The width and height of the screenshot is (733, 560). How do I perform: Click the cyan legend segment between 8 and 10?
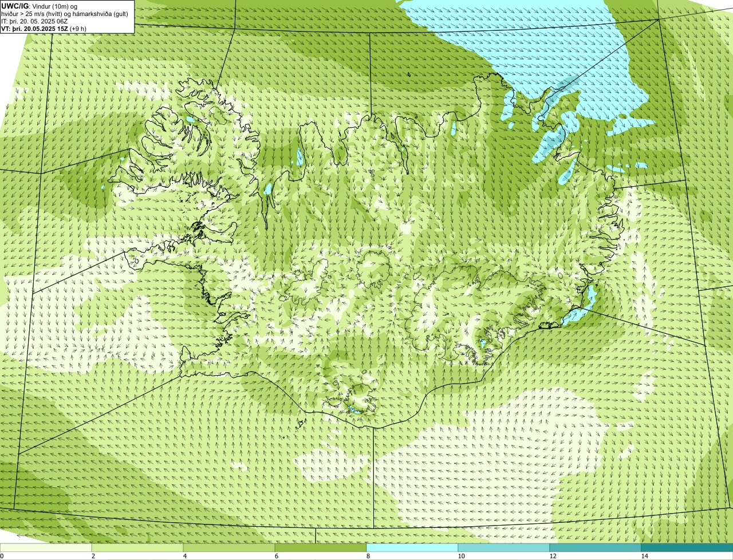pyautogui.click(x=412, y=547)
